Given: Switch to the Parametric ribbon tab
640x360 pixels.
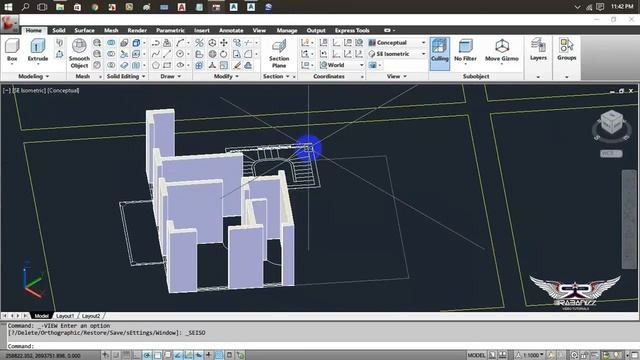Looking at the screenshot, I should tap(170, 30).
